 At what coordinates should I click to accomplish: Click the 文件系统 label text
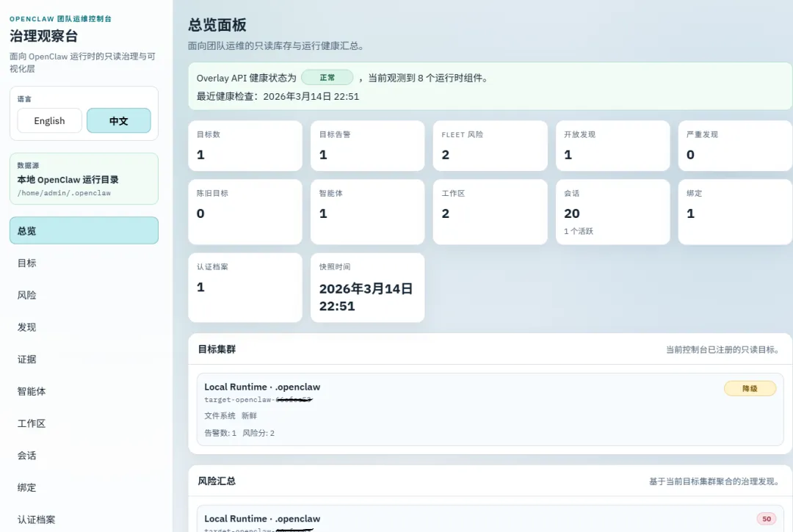(x=220, y=416)
